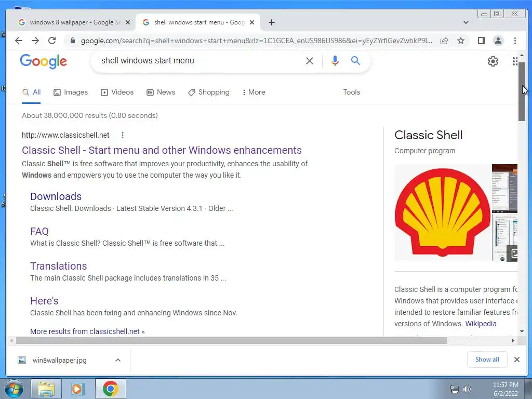
Task: Open the Translations sitelink
Action: point(58,266)
